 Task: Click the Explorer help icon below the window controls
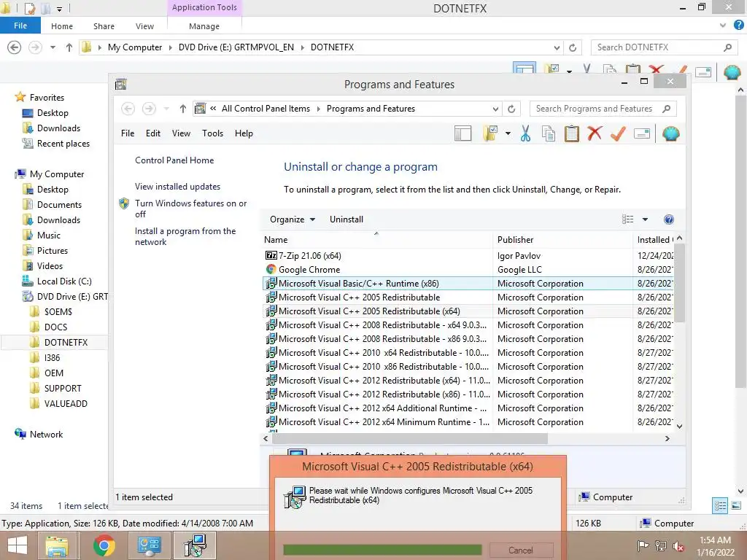738,26
